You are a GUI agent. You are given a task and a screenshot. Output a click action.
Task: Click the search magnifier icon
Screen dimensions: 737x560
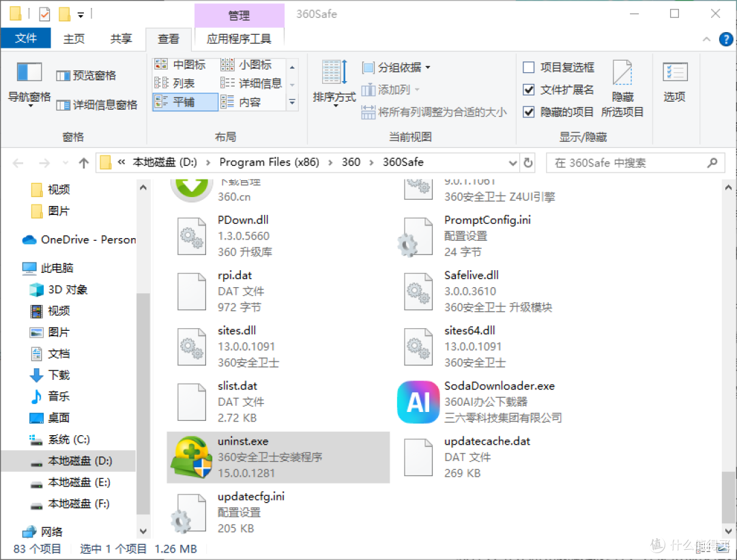[x=712, y=162]
